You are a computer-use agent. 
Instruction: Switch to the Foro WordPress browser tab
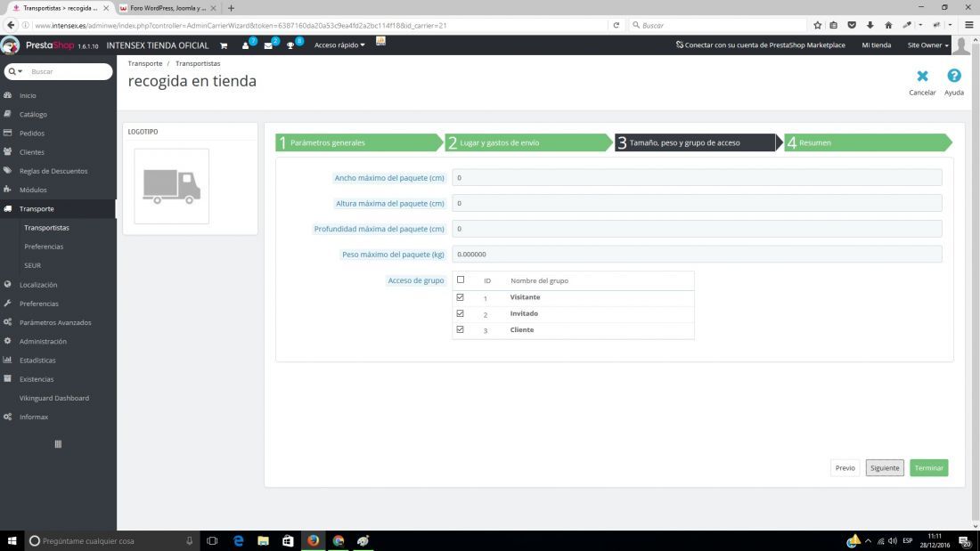click(167, 8)
